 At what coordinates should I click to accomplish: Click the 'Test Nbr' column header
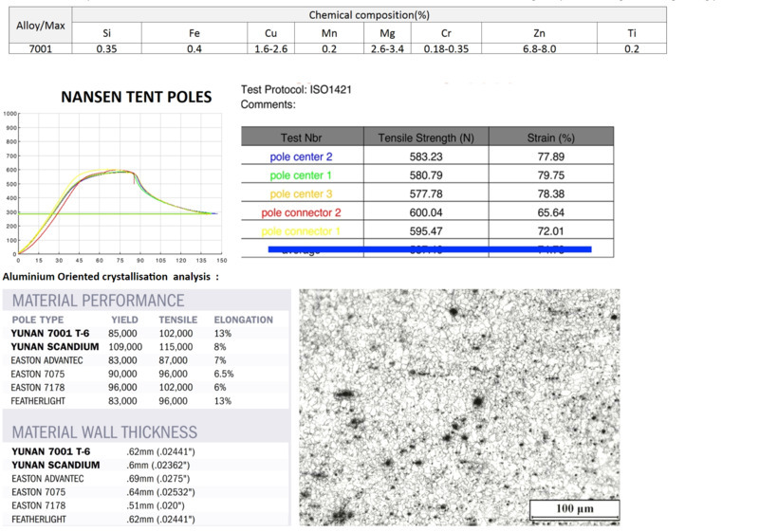point(304,137)
